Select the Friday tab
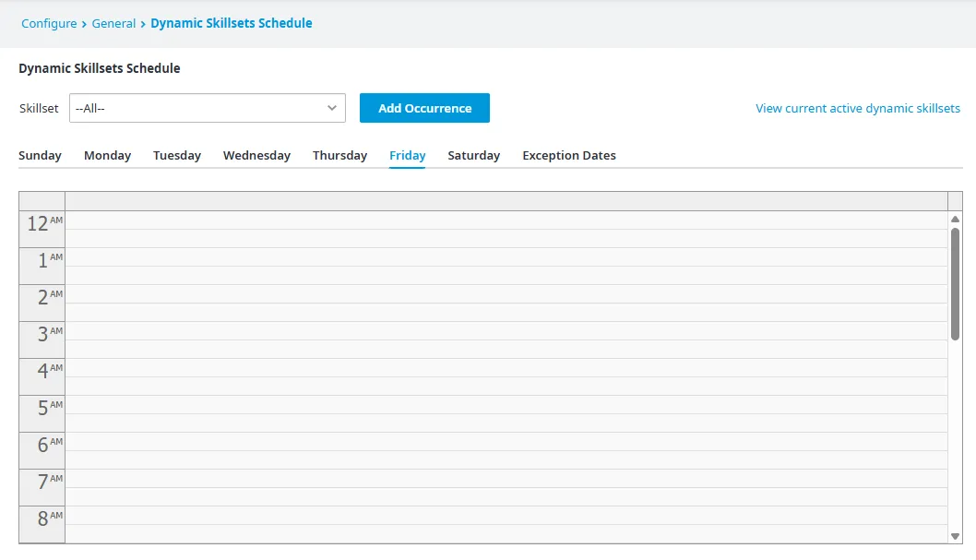This screenshot has width=976, height=560. (407, 156)
